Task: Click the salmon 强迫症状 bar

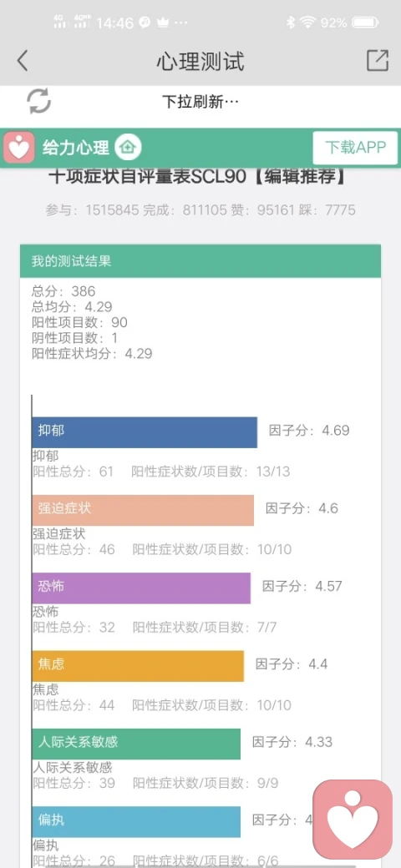Action: 143,510
